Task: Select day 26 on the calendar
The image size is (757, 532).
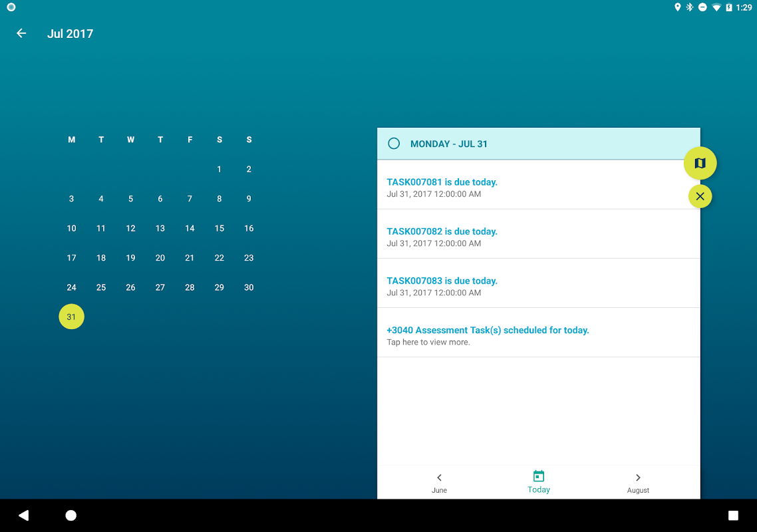Action: [x=130, y=287]
